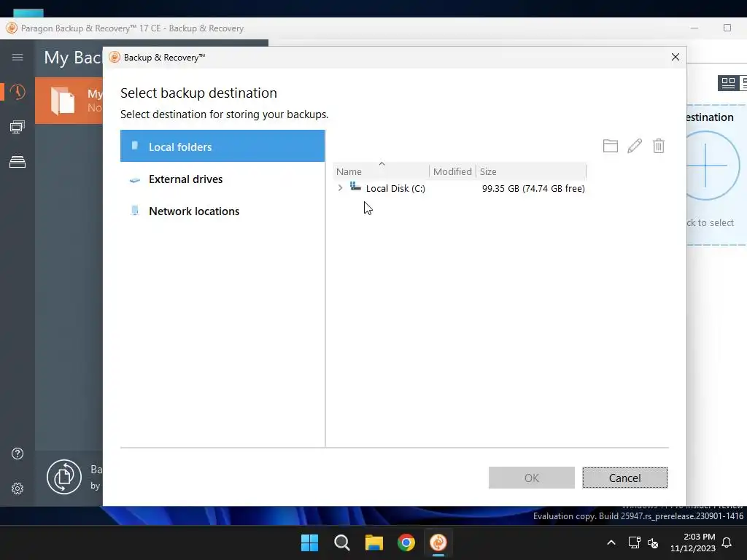Open the notification bell in the taskbar
The width and height of the screenshot is (747, 560).
[x=727, y=542]
